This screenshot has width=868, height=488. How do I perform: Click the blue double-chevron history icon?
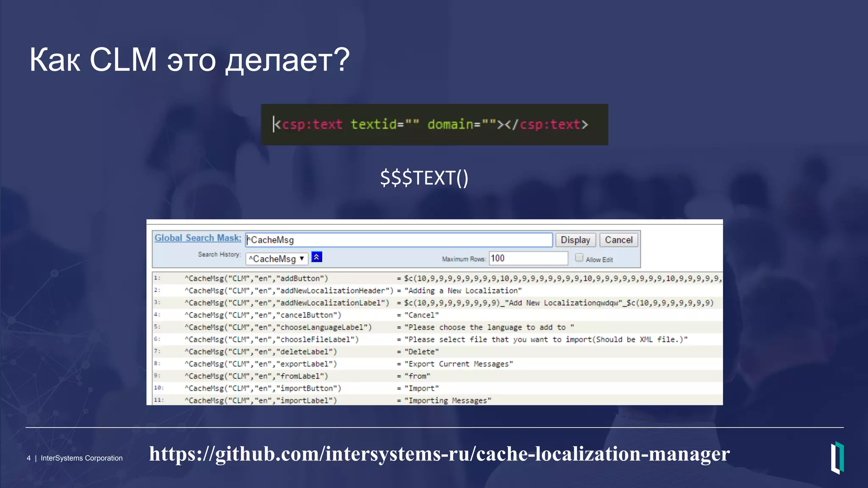317,257
